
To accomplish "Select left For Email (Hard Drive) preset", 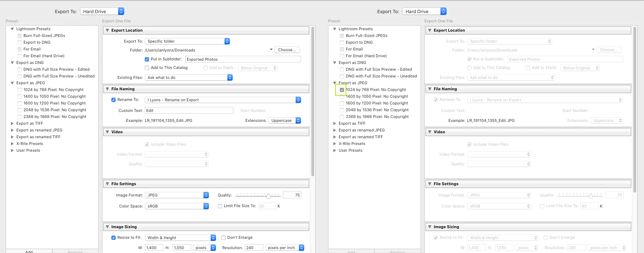I will pos(44,56).
